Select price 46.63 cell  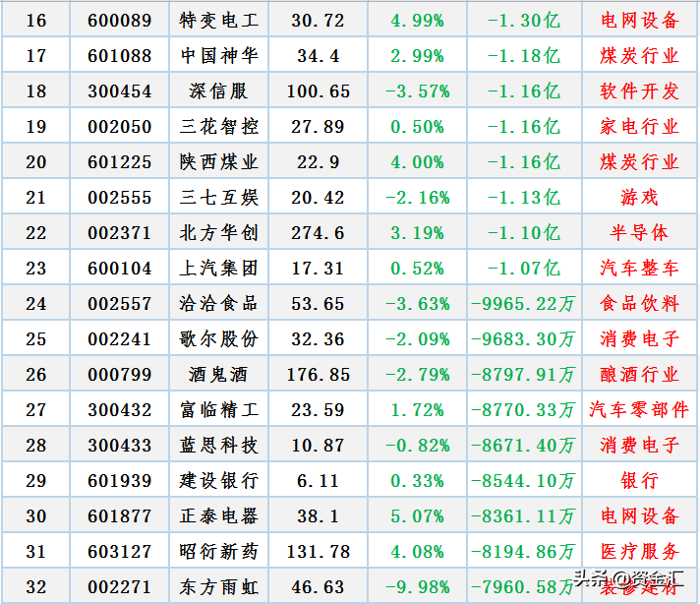click(318, 587)
